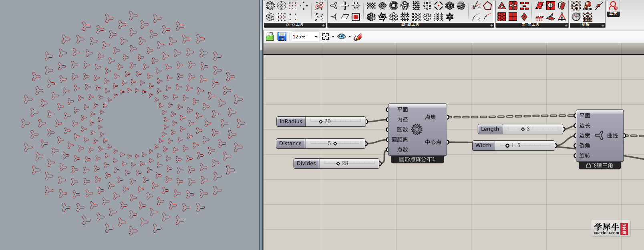This screenshot has width=644, height=250.
Task: Click the Divides slider set to 28
Action: pyautogui.click(x=336, y=164)
